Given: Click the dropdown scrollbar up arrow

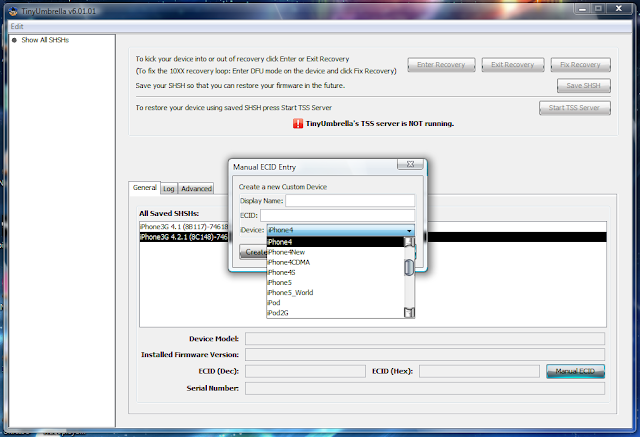Looking at the screenshot, I should (x=409, y=242).
